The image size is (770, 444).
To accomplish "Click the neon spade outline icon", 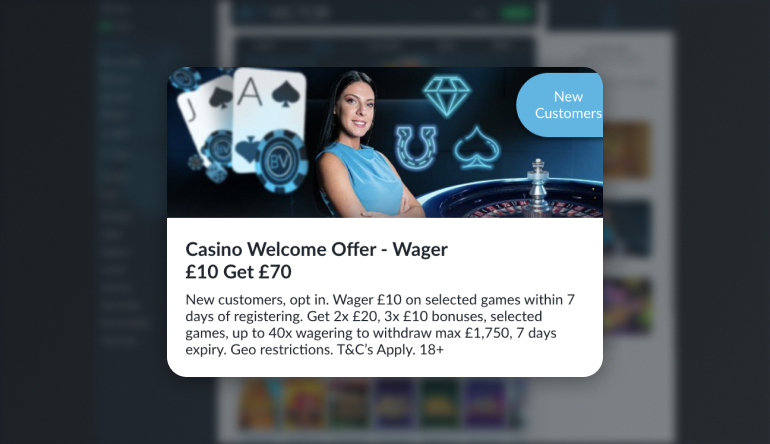I will click(x=476, y=147).
